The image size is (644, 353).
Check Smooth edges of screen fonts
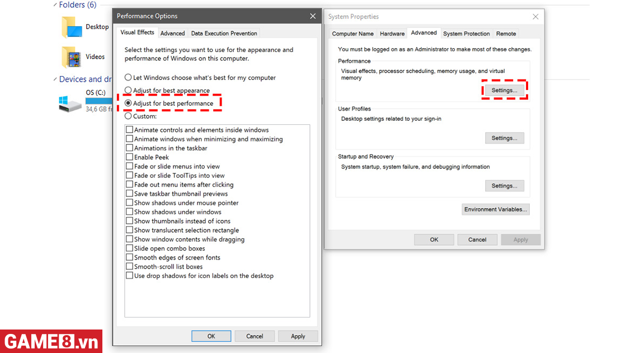click(130, 258)
